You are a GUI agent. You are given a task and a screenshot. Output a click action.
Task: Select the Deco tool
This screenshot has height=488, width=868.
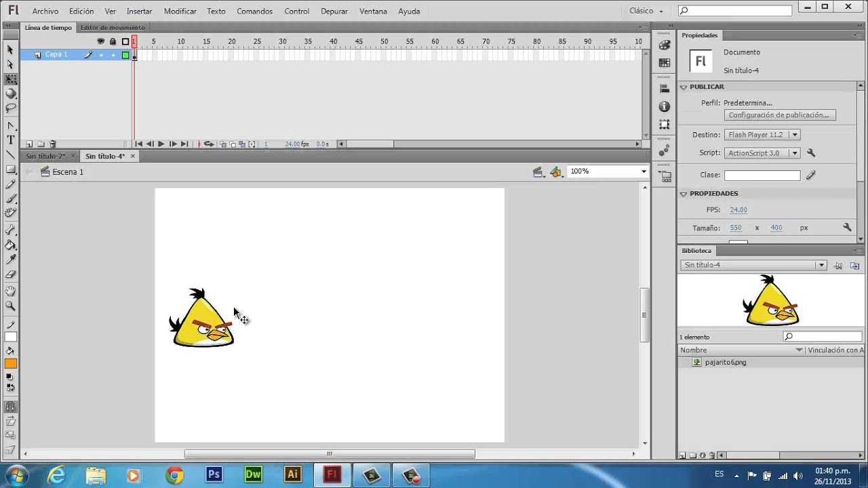point(11,213)
